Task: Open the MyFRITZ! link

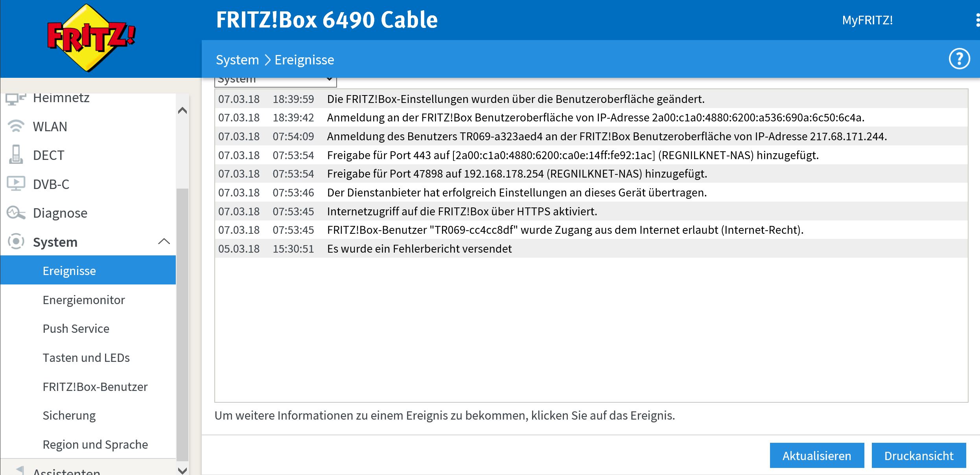Action: click(x=867, y=20)
